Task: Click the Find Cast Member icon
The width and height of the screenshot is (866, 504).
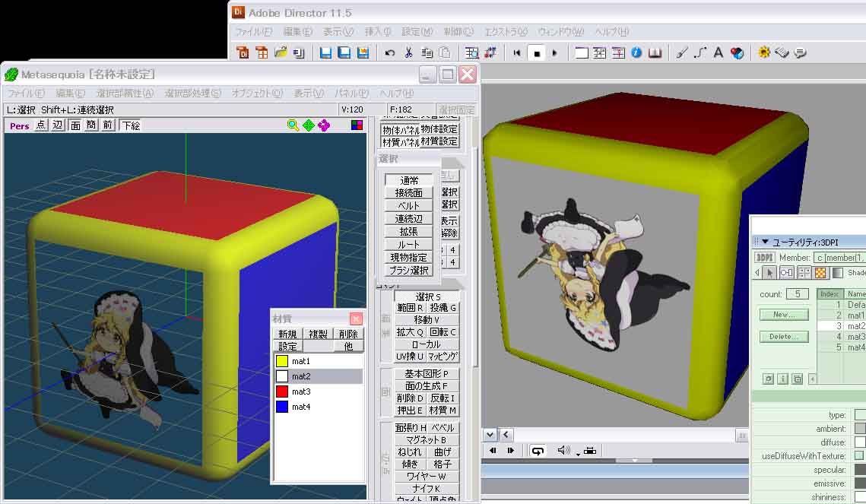Action: 471,53
